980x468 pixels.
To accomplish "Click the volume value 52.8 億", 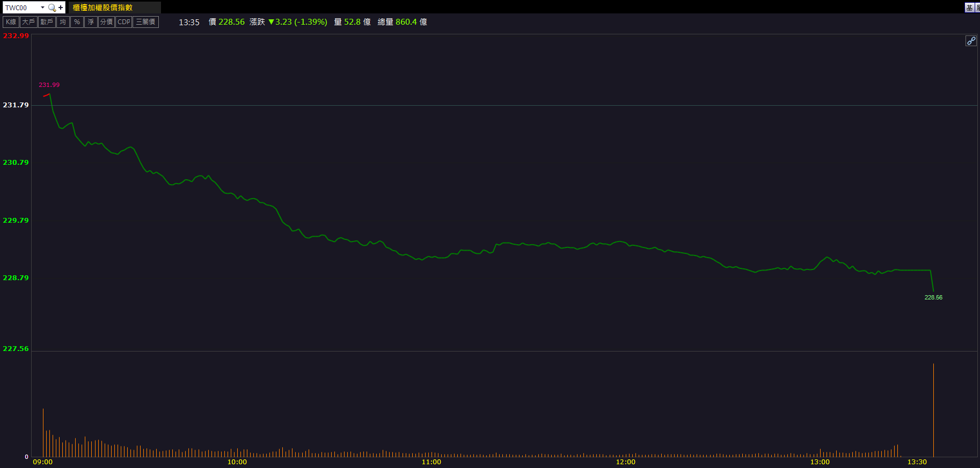I will pos(357,22).
